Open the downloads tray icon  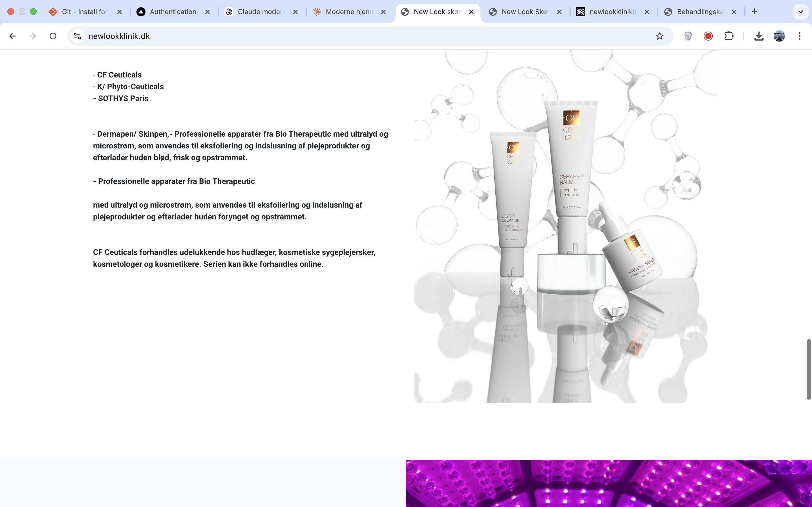coord(759,36)
